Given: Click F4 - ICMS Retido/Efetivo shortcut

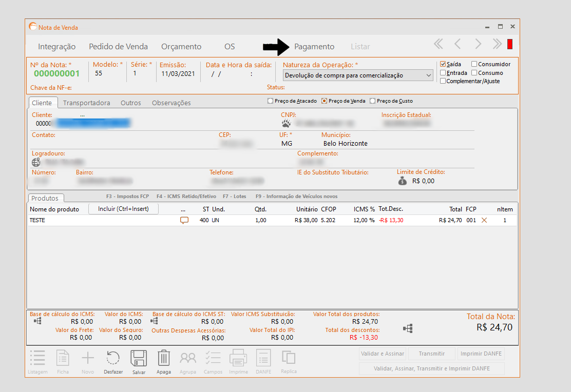Looking at the screenshot, I should coord(186,196).
